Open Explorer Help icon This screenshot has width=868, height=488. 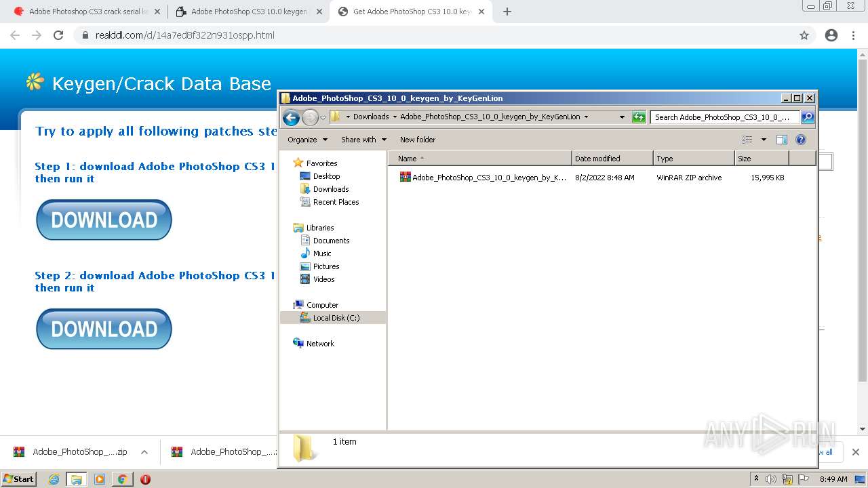click(x=801, y=140)
